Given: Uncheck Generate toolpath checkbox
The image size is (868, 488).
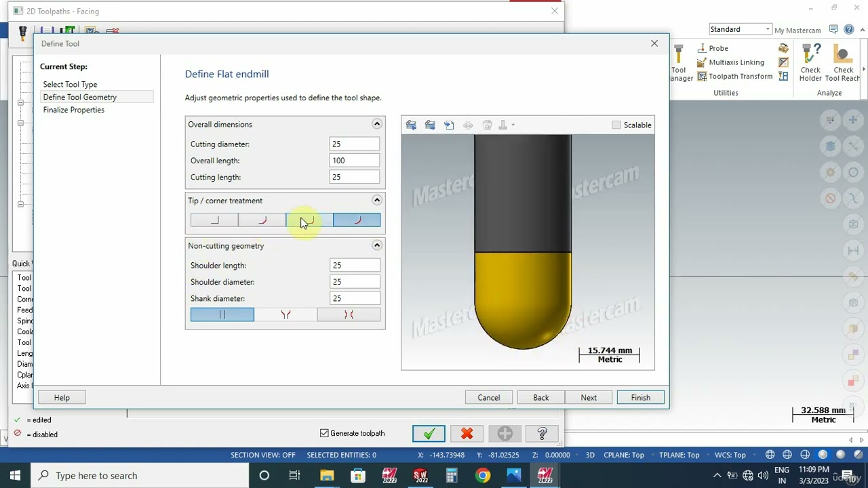Looking at the screenshot, I should click(324, 433).
